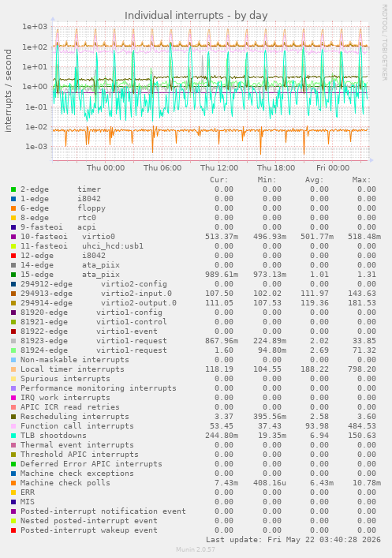Click the Munin 2.0.57 version text
The image size is (392, 558).
196,549
